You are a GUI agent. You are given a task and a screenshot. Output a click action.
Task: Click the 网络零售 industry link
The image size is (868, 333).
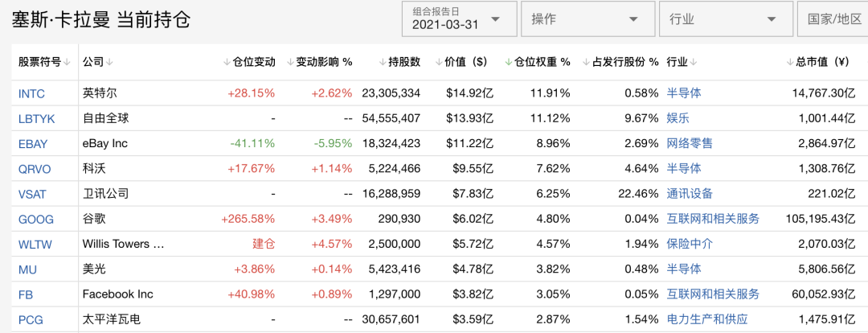690,143
